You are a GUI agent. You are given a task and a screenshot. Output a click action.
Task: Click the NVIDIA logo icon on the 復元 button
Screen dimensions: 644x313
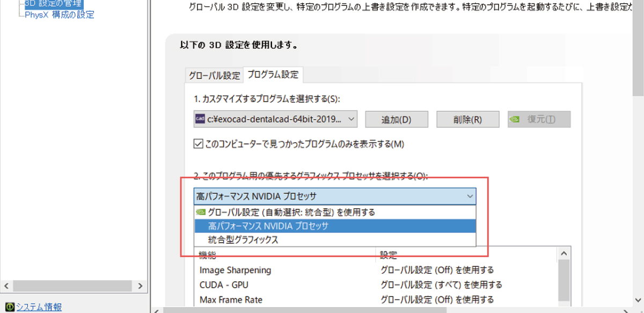pyautogui.click(x=515, y=119)
